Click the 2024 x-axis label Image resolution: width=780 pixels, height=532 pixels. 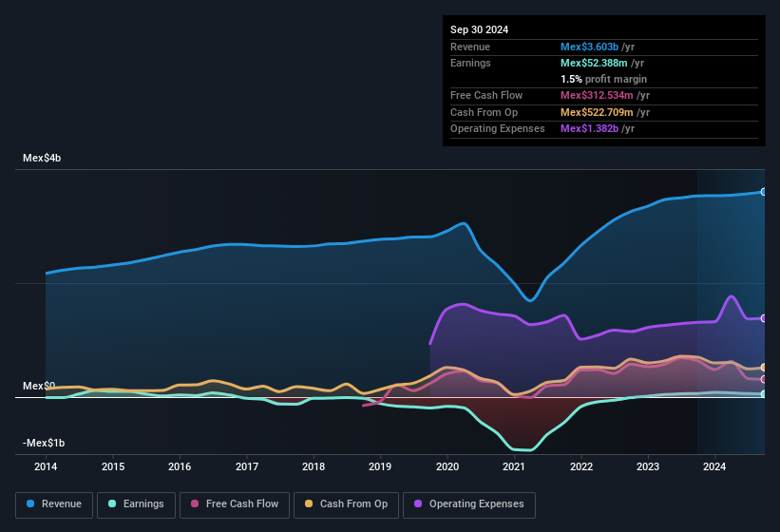coord(714,466)
